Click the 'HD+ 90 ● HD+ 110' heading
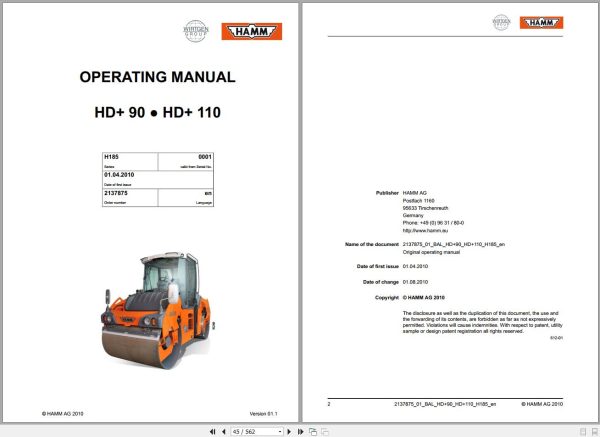Image resolution: width=600 pixels, height=437 pixels. pyautogui.click(x=158, y=113)
